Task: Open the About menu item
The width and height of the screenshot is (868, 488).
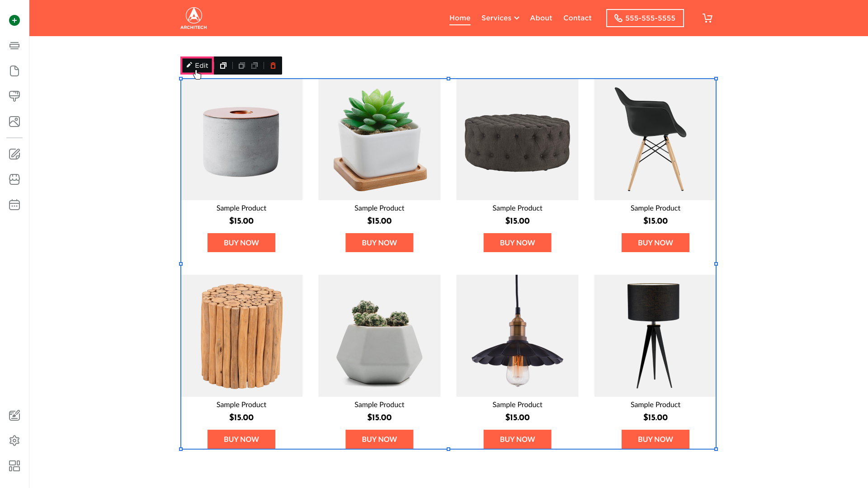Action: point(541,18)
